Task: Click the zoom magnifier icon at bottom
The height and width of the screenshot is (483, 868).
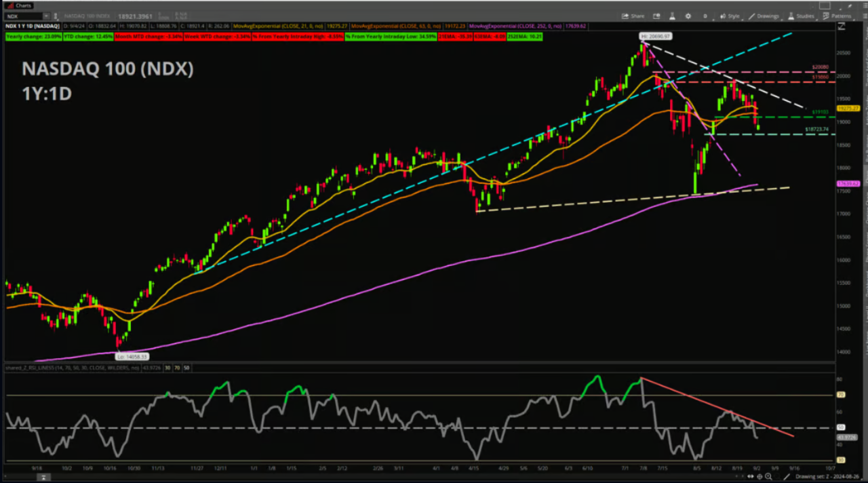Action: [x=768, y=477]
